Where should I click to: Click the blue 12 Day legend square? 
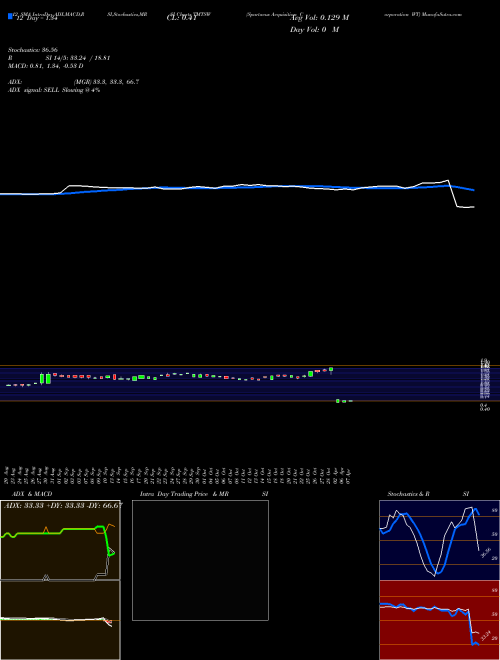pos(11,16)
